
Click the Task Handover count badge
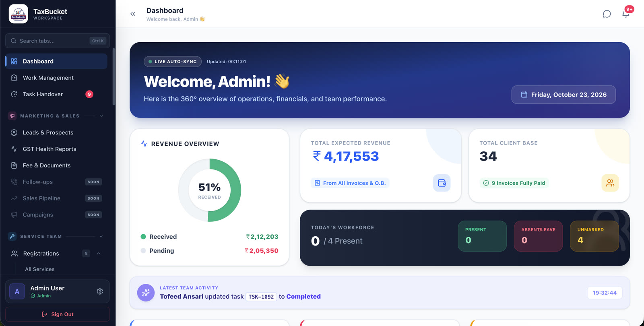89,94
